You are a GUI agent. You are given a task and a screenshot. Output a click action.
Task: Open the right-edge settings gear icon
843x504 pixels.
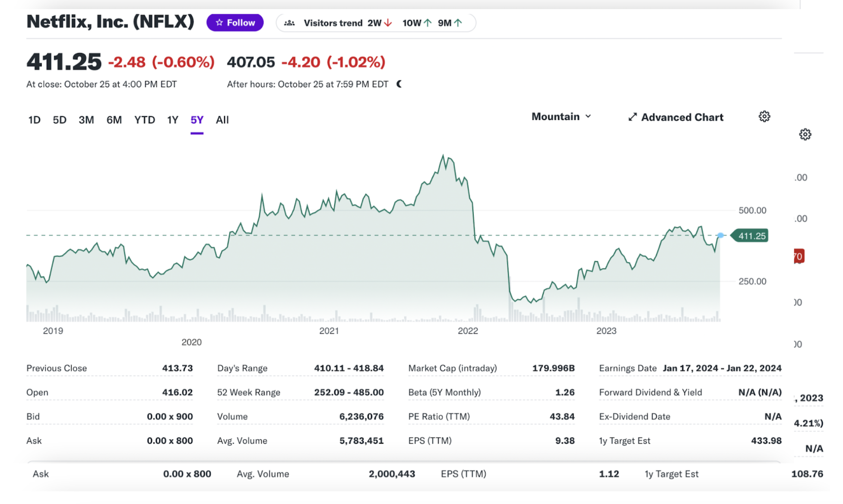coord(805,135)
